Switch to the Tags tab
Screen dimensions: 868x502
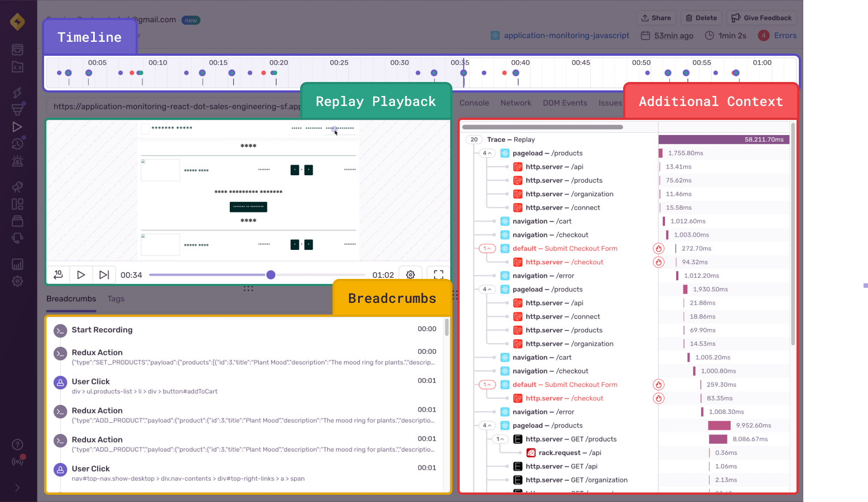[115, 299]
